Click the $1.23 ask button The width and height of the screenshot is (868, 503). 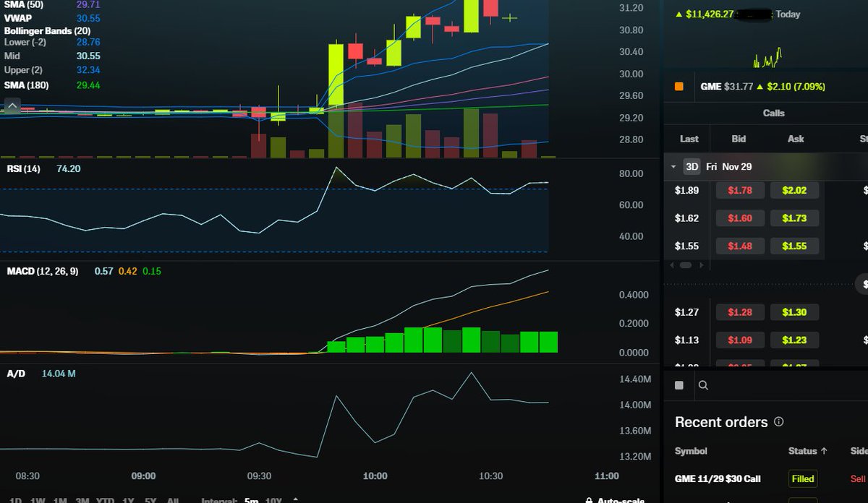pyautogui.click(x=794, y=340)
